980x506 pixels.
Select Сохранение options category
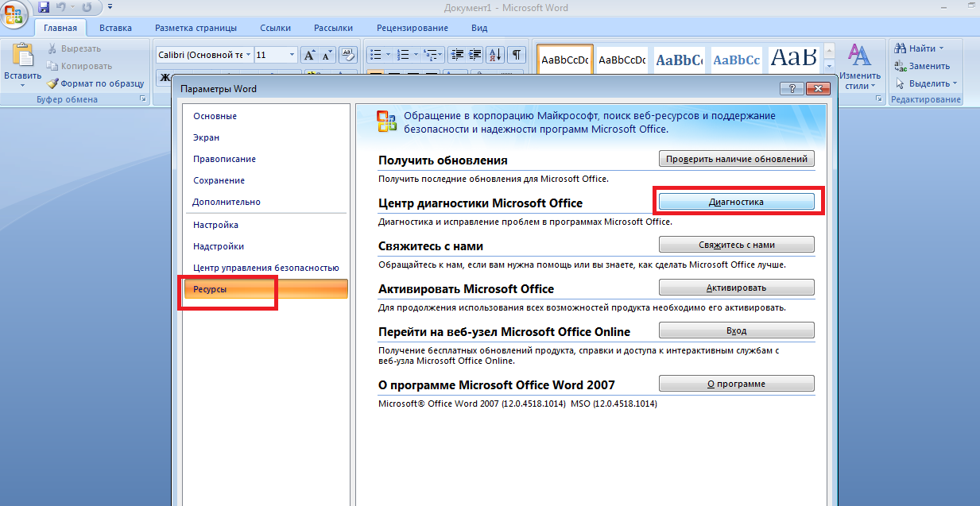coord(265,180)
